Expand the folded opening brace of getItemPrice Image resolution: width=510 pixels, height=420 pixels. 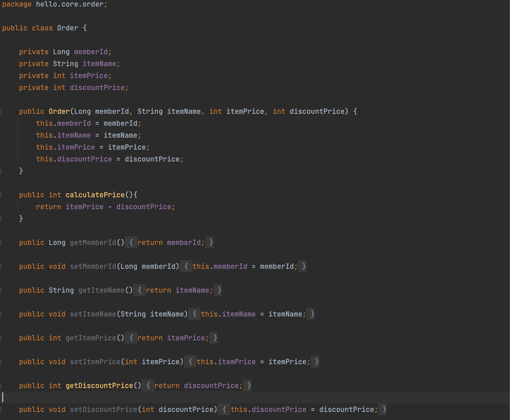[x=131, y=338]
